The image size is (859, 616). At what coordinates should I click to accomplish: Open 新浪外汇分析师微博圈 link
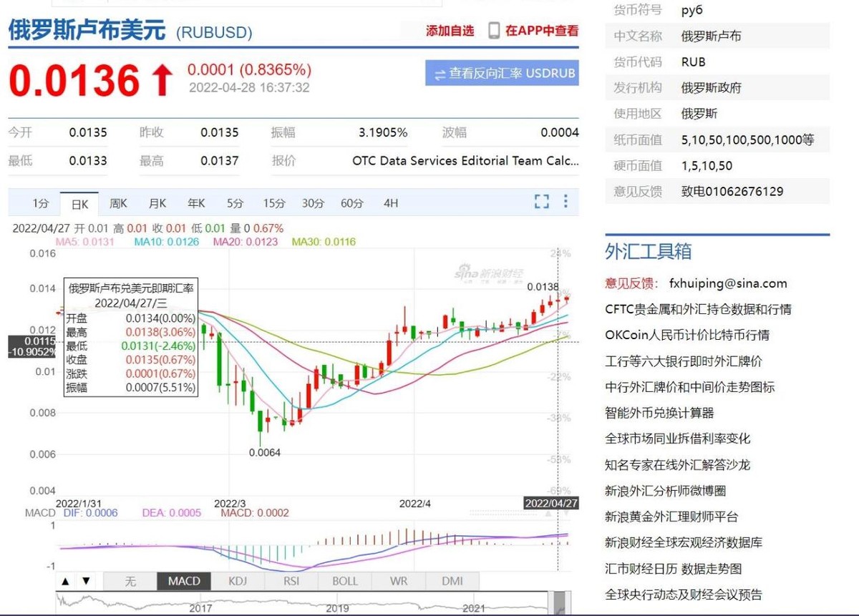pos(665,491)
